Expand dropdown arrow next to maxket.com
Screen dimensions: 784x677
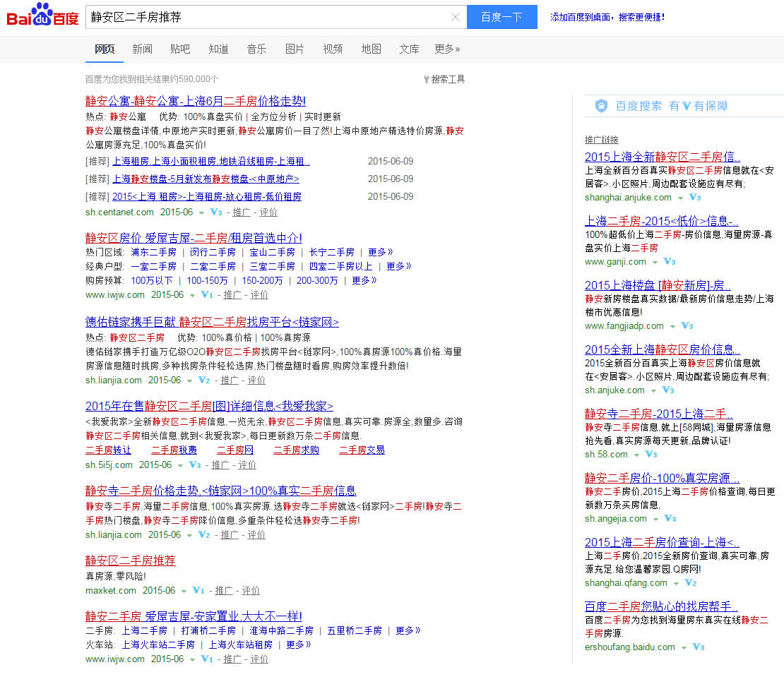(x=184, y=591)
